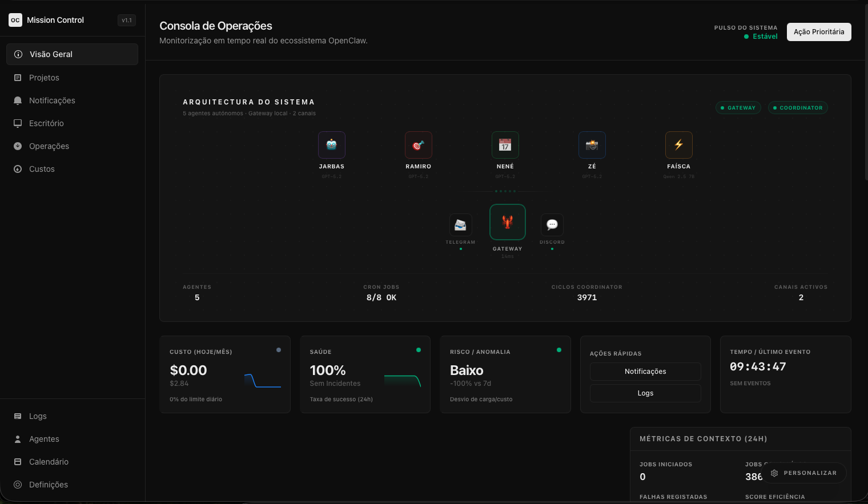
Task: Click the Escritório monitor icon
Action: [x=18, y=123]
